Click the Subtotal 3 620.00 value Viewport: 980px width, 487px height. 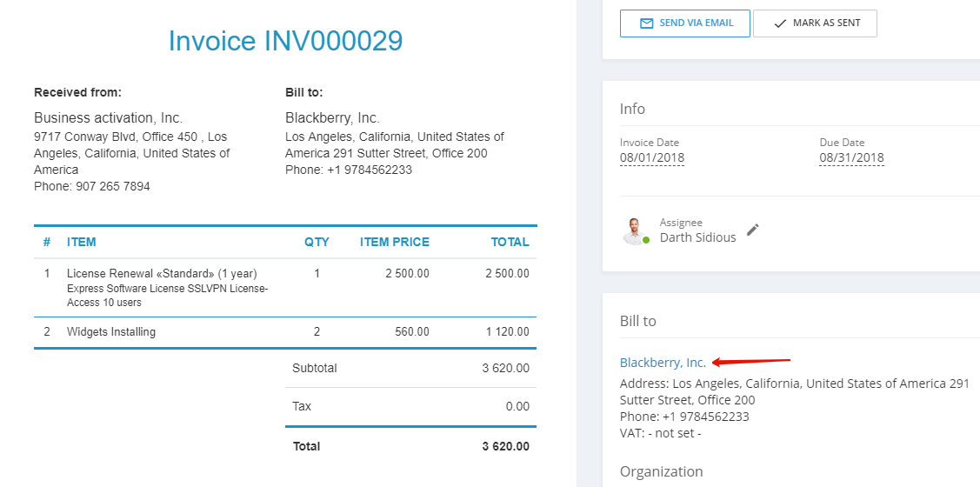pyautogui.click(x=505, y=368)
